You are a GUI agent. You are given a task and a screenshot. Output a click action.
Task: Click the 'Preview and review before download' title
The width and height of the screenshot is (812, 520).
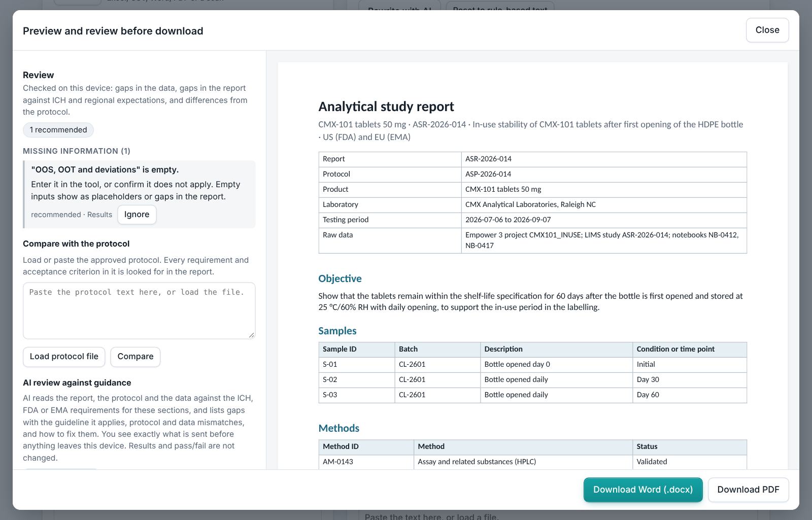(113, 31)
